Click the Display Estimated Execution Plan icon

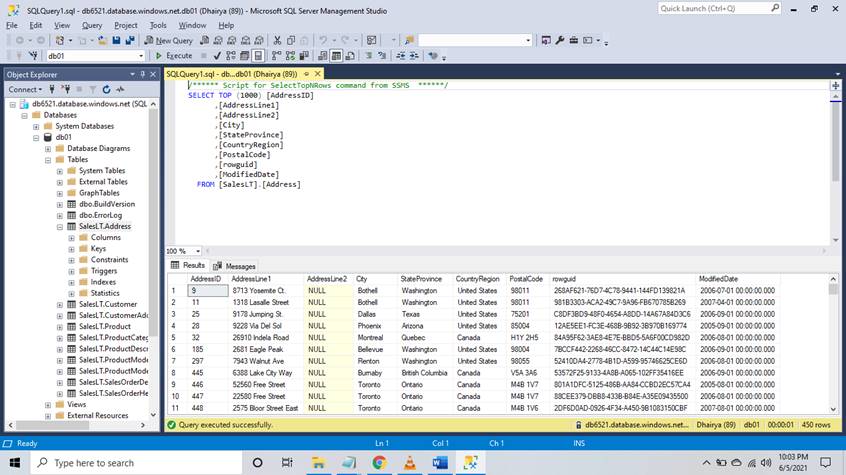point(231,56)
